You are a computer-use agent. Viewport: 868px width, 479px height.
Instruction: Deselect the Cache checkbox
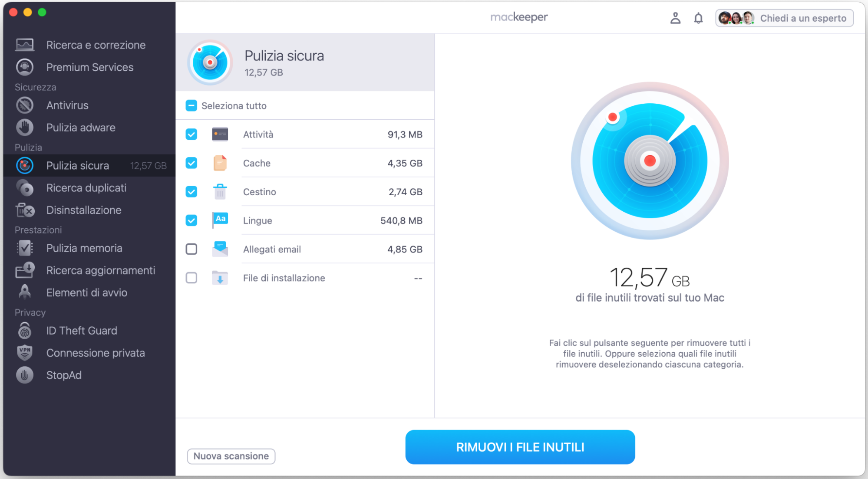click(x=191, y=163)
